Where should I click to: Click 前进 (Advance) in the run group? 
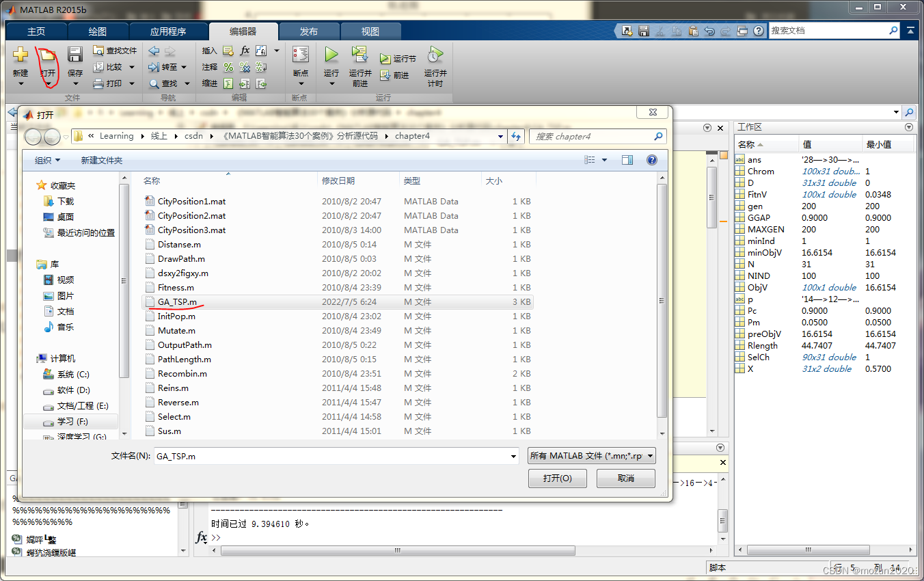click(x=394, y=75)
